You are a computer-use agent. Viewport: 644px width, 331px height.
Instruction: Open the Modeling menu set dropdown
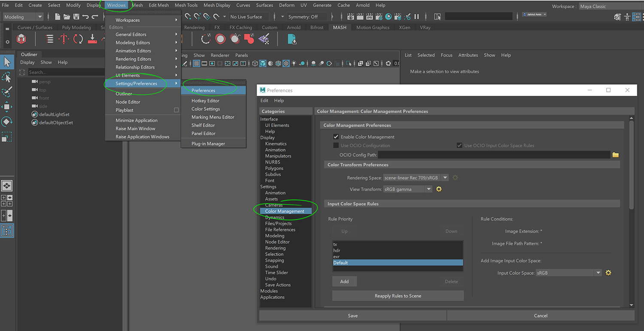click(23, 17)
